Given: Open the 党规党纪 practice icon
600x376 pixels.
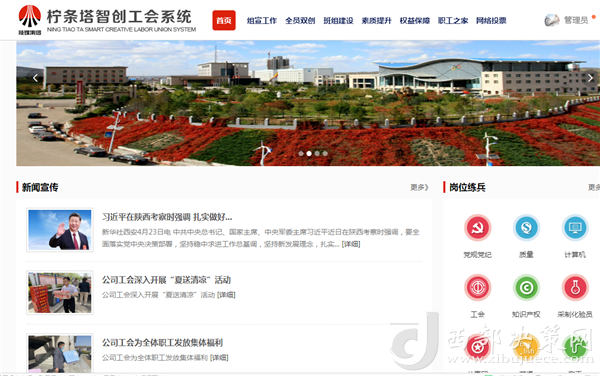Looking at the screenshot, I should (x=477, y=228).
